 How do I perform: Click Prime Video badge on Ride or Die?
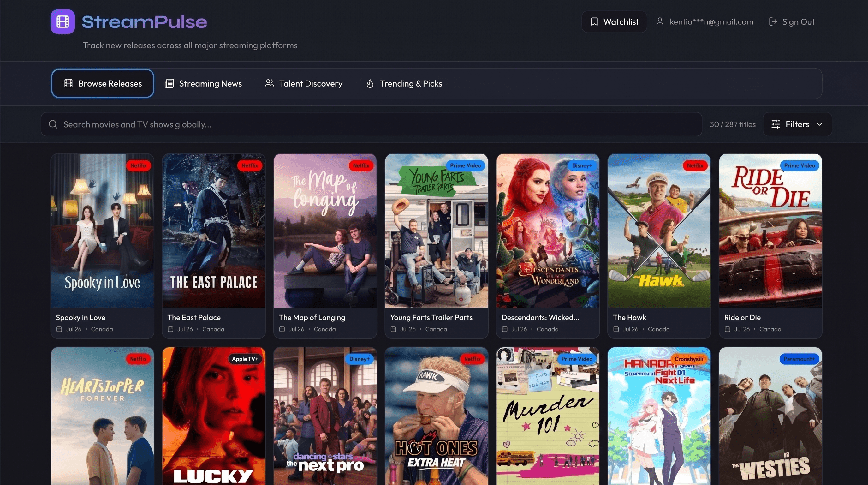tap(799, 165)
